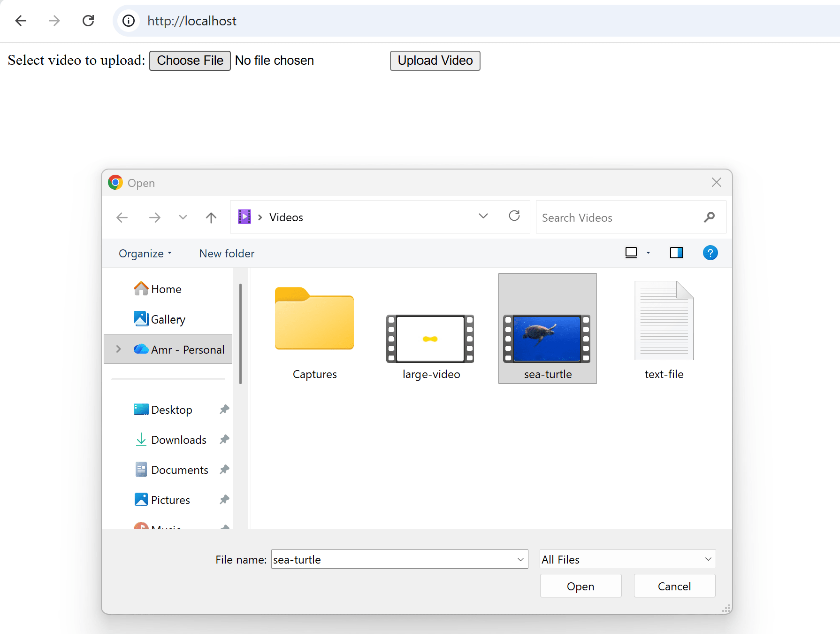840x634 pixels.
Task: Expand Amr - Personal tree node
Action: tap(118, 349)
